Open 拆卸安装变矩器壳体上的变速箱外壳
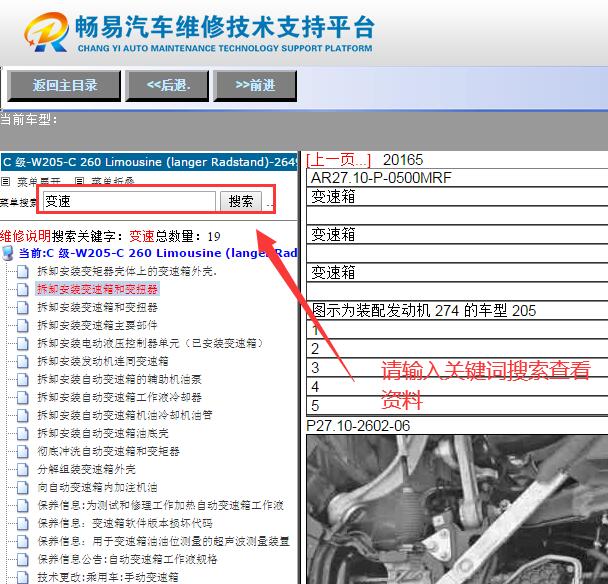This screenshot has width=608, height=584. pyautogui.click(x=127, y=271)
